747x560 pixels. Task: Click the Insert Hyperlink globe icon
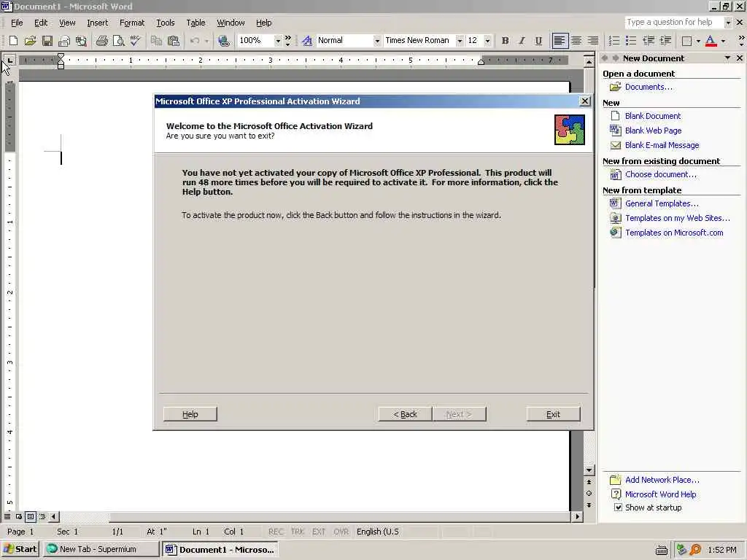(223, 41)
